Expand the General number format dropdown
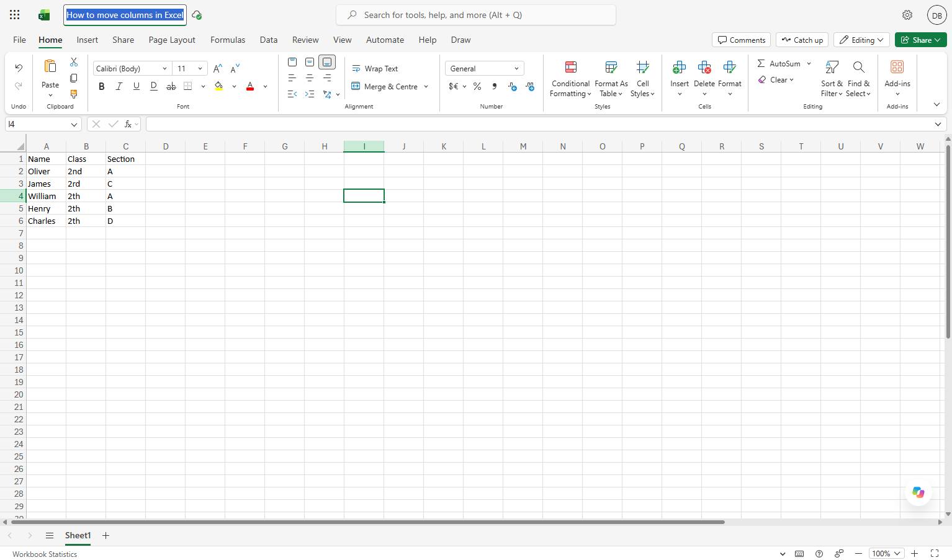 (x=516, y=69)
